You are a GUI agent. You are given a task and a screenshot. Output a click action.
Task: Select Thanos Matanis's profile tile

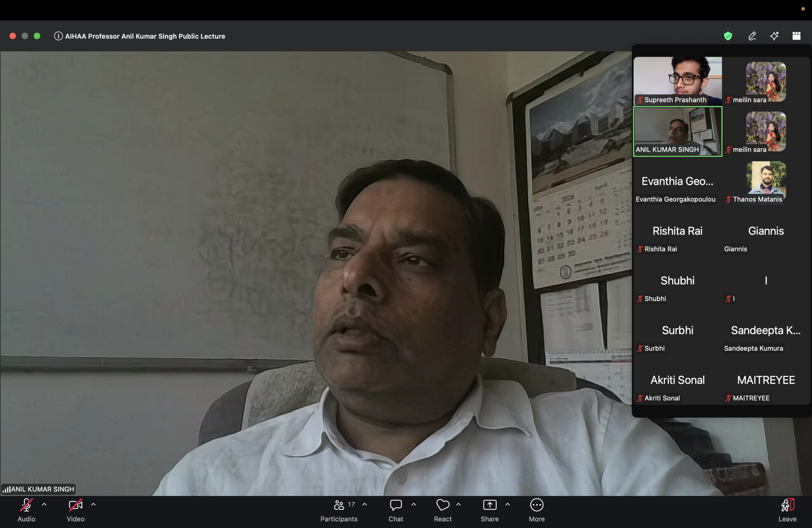click(x=766, y=181)
